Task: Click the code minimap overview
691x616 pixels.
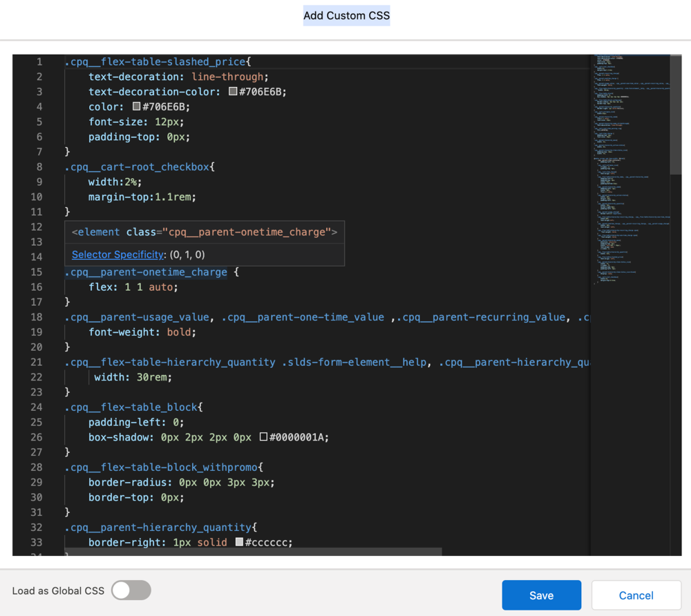Action: click(630, 169)
